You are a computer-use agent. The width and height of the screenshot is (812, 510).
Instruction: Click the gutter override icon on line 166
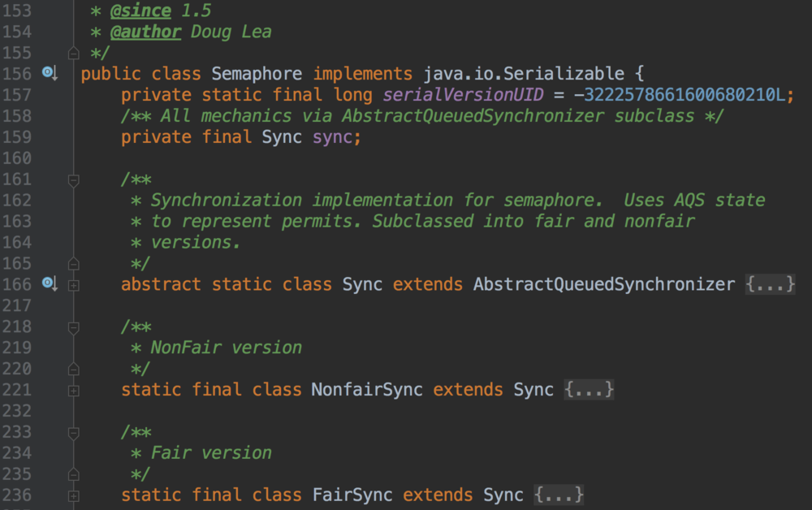[x=50, y=283]
